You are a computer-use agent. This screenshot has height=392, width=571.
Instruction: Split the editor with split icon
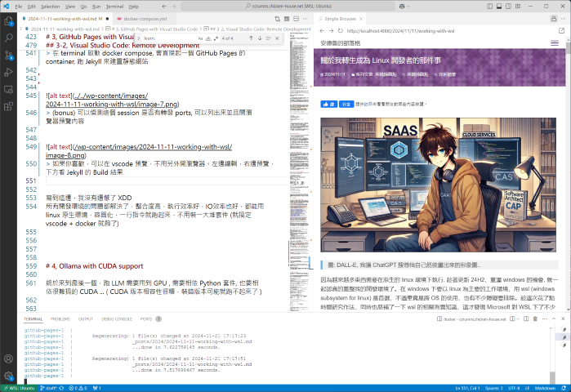[x=296, y=19]
